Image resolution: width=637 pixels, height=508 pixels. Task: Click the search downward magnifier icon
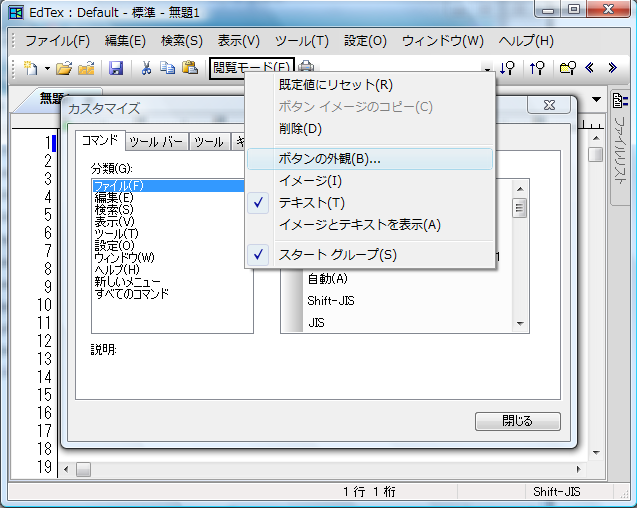tap(507, 68)
